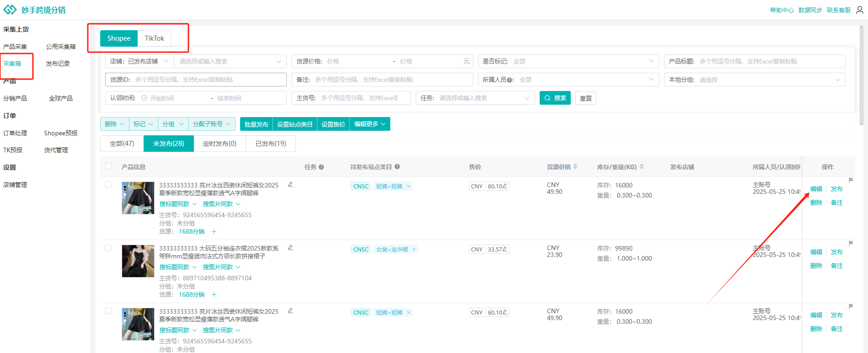
Task: Click the help icon beside 所属人员
Action: click(509, 80)
